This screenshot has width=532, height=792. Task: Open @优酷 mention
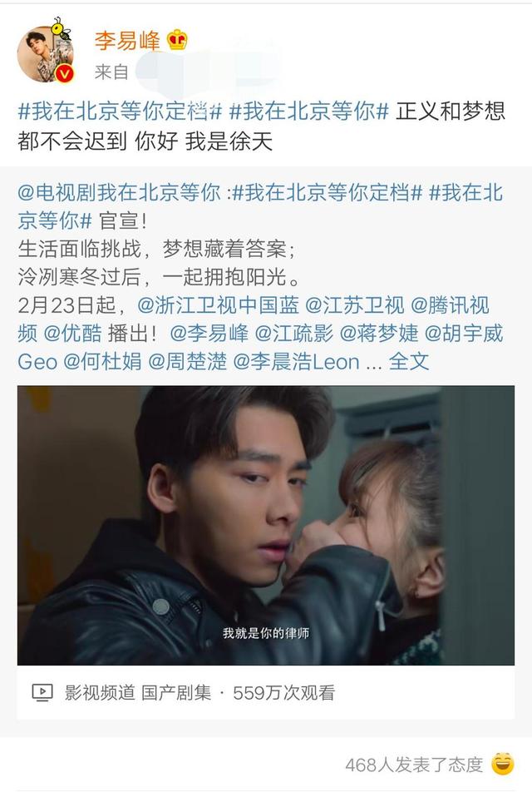pyautogui.click(x=72, y=334)
